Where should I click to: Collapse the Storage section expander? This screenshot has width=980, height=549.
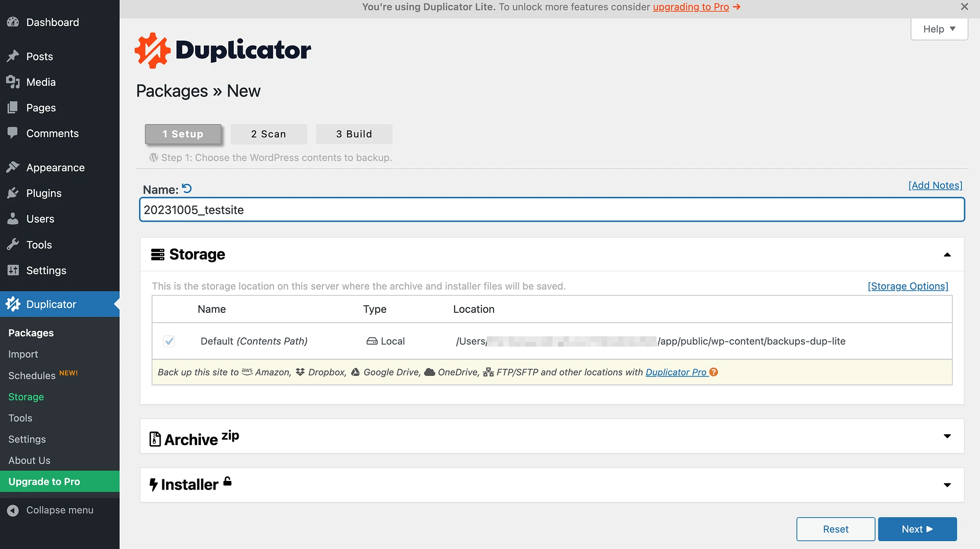(947, 254)
